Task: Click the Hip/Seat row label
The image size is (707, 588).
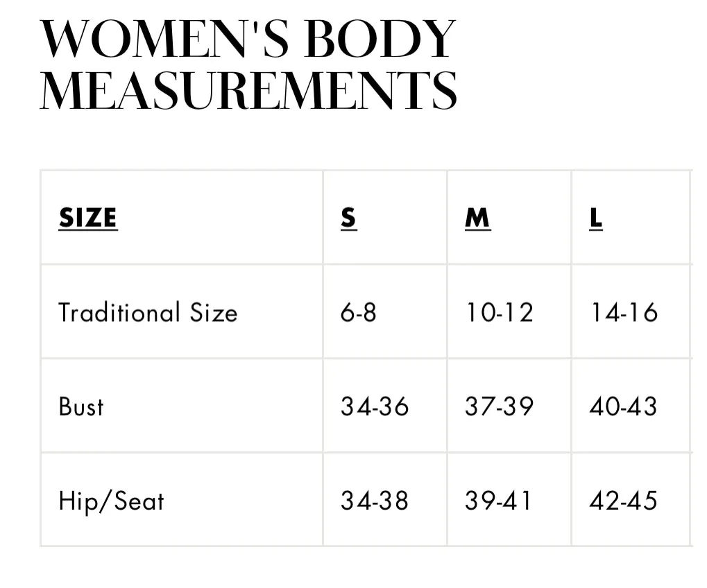Action: click(x=112, y=501)
